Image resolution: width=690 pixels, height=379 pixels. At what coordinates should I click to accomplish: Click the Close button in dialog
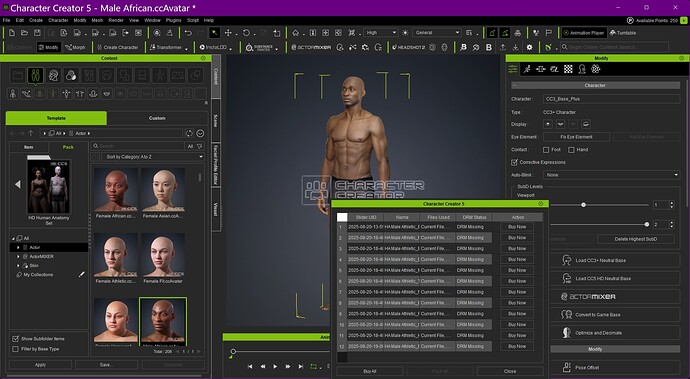pyautogui.click(x=510, y=371)
